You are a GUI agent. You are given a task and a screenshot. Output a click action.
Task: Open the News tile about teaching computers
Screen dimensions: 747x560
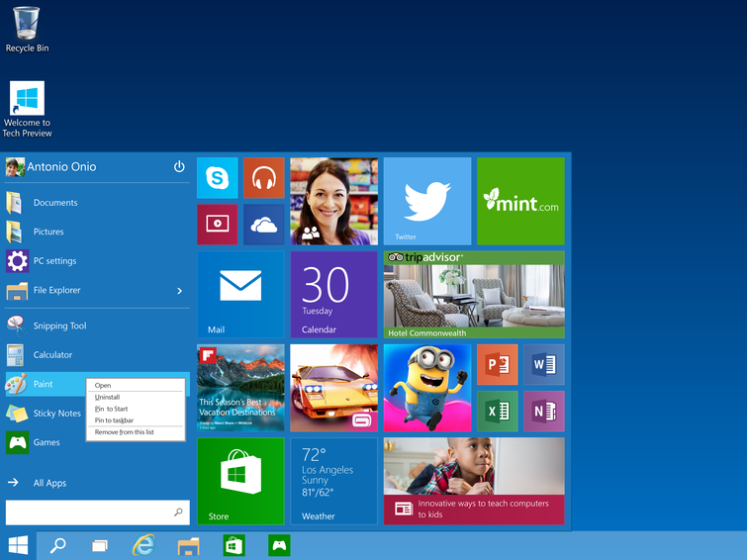click(x=474, y=482)
